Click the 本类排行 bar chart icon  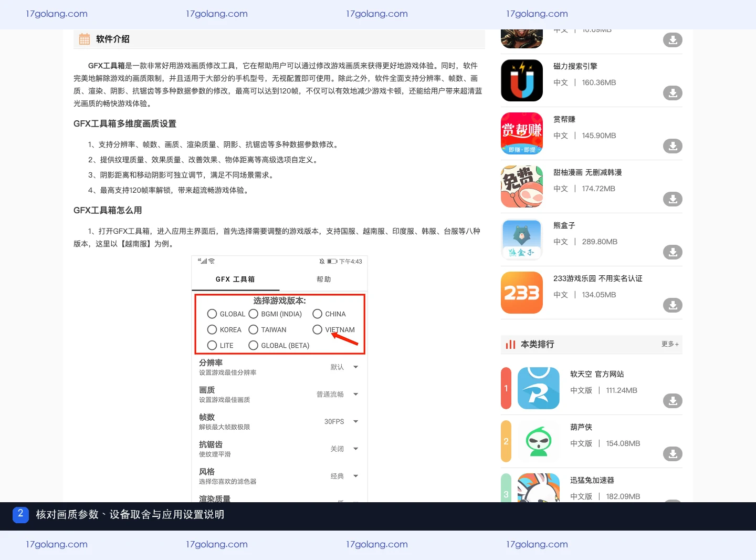[x=510, y=345]
